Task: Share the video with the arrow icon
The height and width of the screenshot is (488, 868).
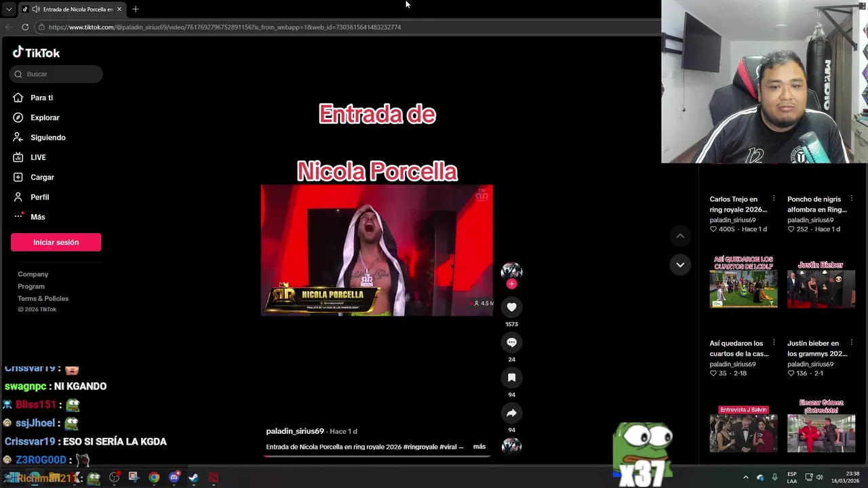Action: point(511,413)
